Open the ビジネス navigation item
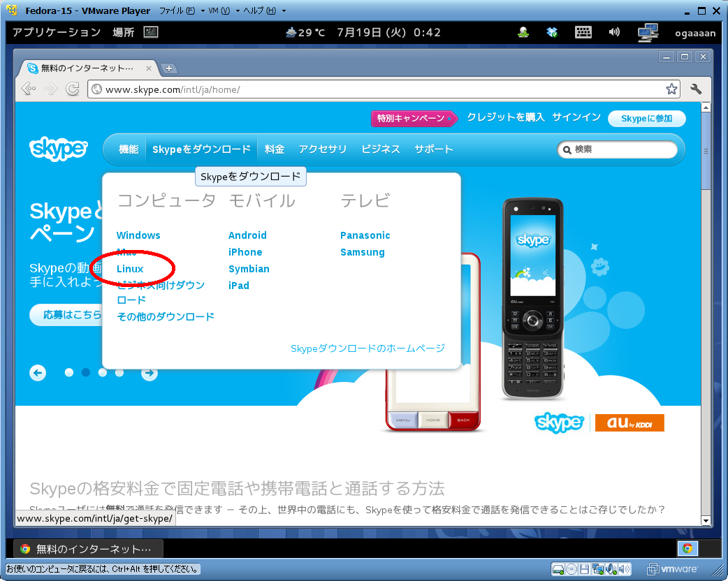Screen dimensions: 728x581 381,149
